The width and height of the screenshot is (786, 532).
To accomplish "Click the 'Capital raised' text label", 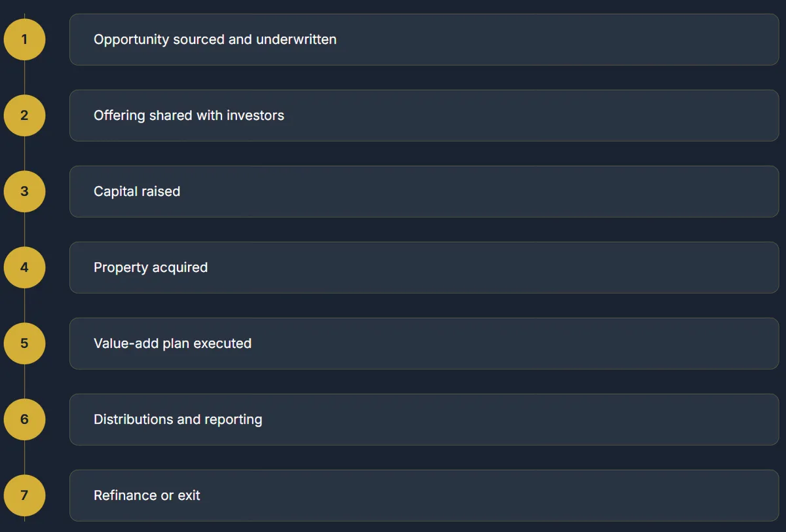I will pos(137,191).
